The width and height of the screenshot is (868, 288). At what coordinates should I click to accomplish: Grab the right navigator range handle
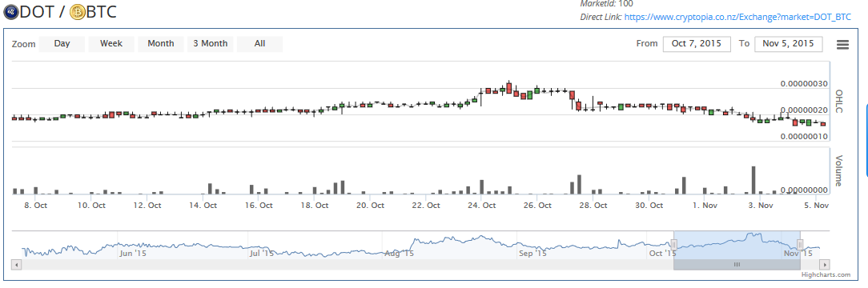[800, 244]
